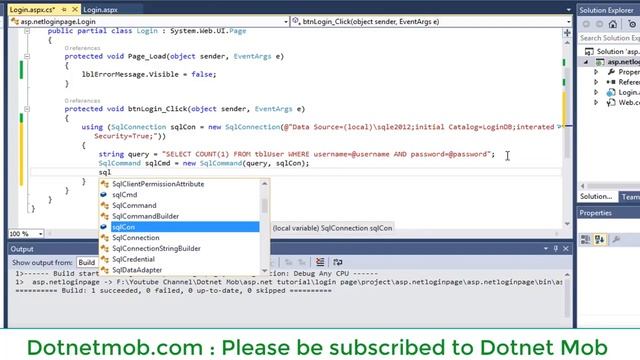Click the IntelliSense list scroll-up arrow
The height and width of the screenshot is (360, 640).
pos(264,184)
